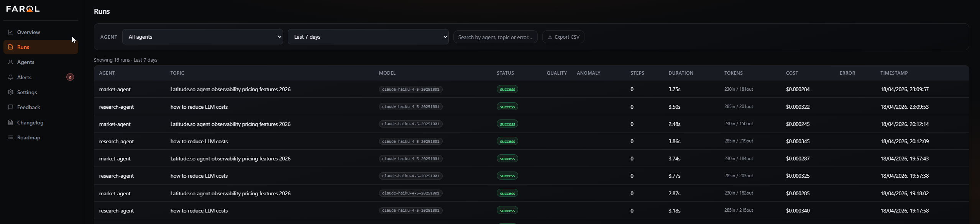The image size is (980, 224).
Task: Click model tag in the 3.18s row
Action: click(411, 211)
